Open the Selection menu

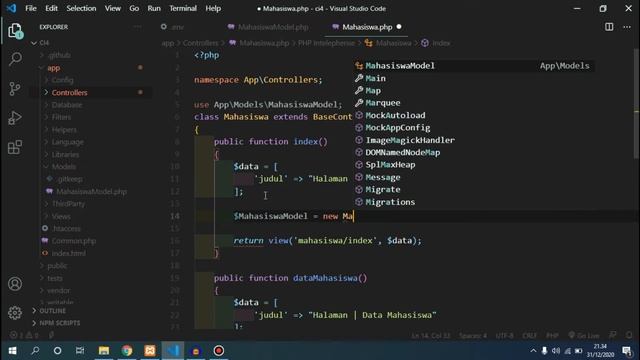(81, 8)
